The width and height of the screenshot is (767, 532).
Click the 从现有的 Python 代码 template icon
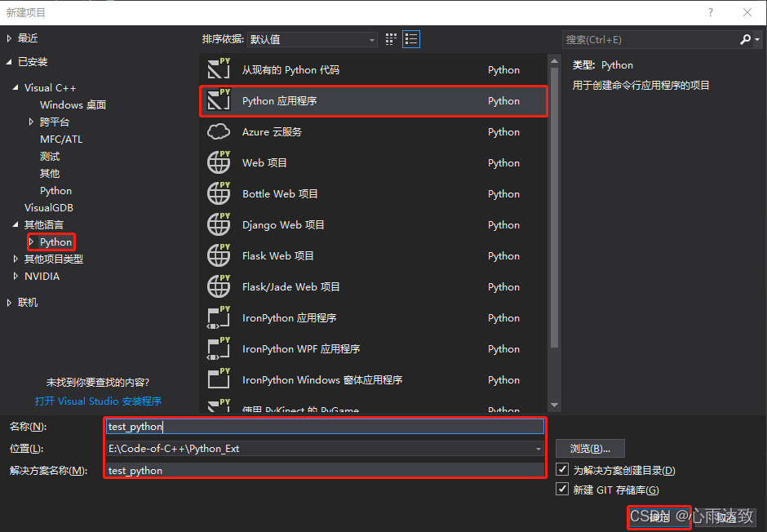click(x=219, y=69)
